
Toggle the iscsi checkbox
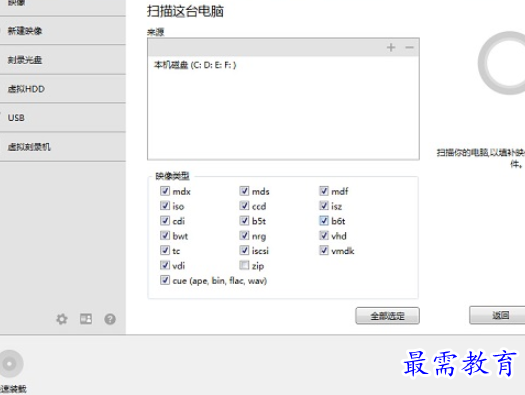[244, 250]
